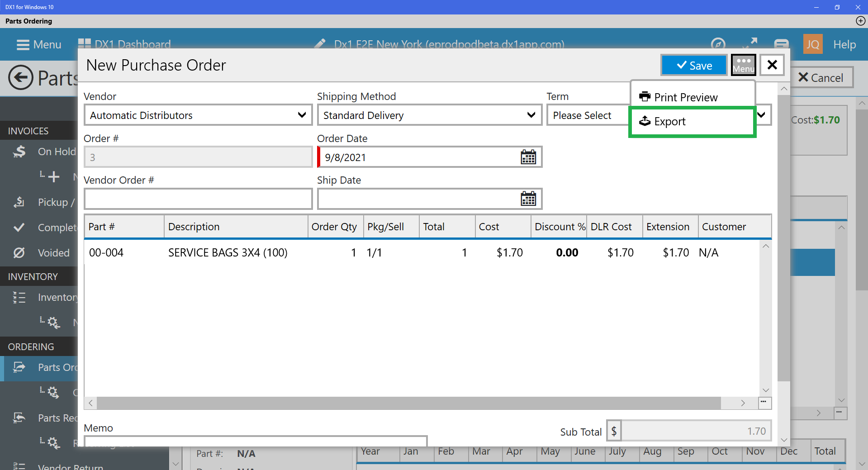
Task: Click the Memo text box
Action: pyautogui.click(x=256, y=441)
